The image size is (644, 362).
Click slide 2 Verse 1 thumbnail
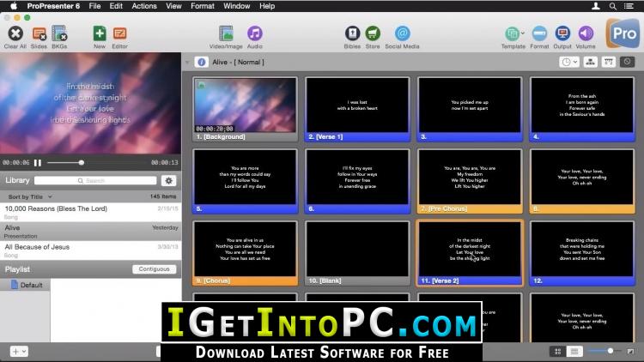click(x=357, y=109)
